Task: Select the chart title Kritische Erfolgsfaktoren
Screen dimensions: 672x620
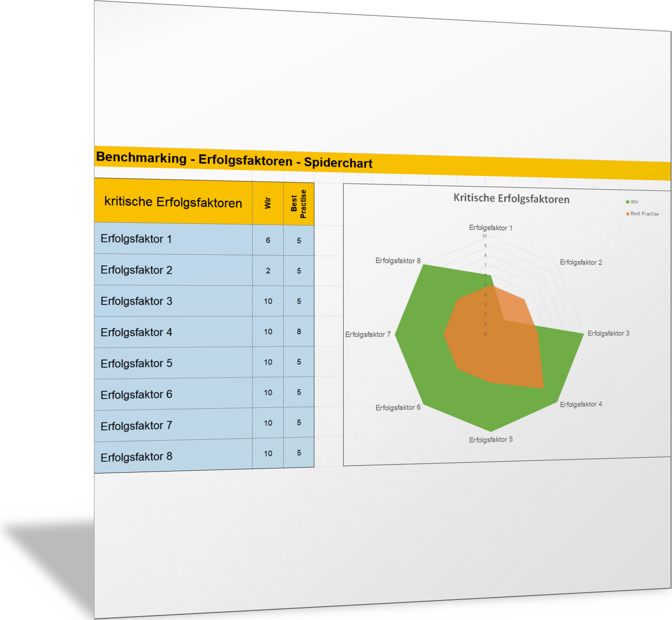Action: [511, 199]
